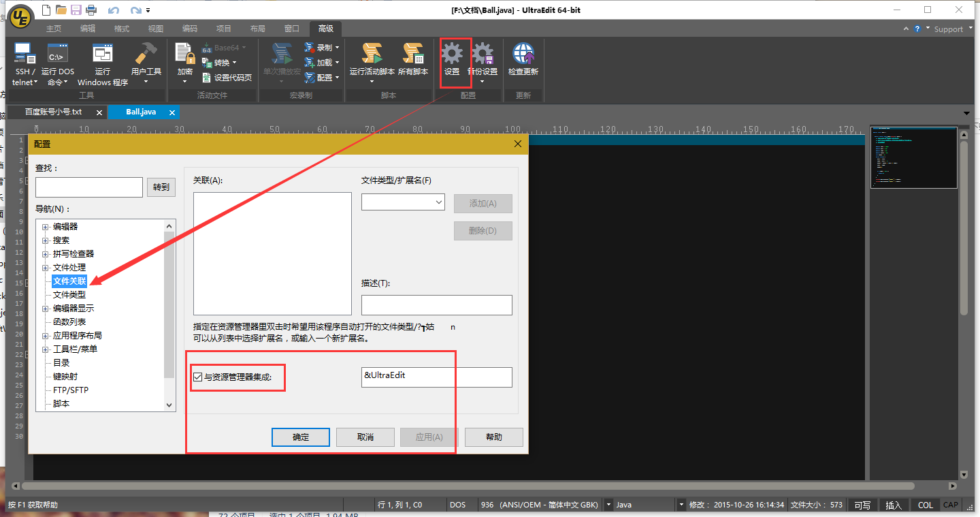Open file via the folder icon
The width and height of the screenshot is (980, 517).
pos(61,10)
